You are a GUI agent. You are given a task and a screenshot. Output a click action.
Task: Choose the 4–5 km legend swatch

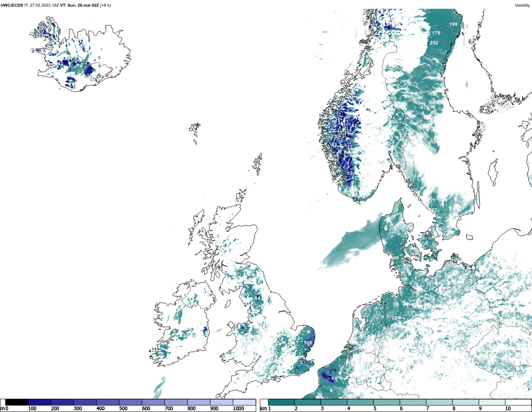click(x=360, y=402)
